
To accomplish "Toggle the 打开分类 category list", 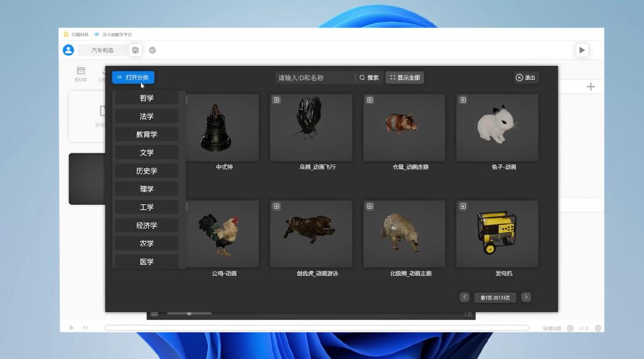I will coord(133,77).
